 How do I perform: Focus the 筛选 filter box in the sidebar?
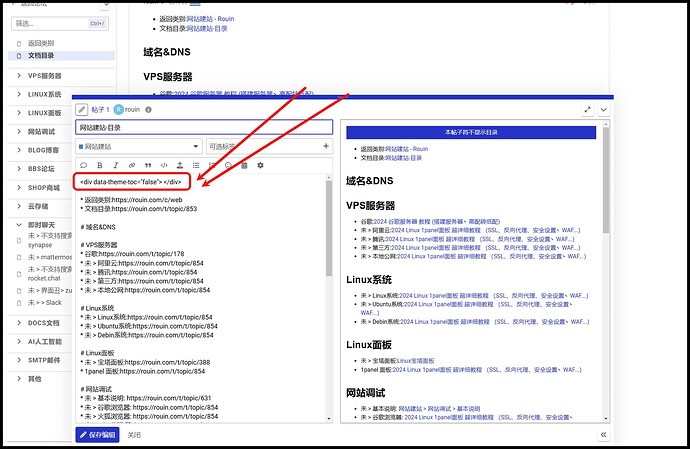[60, 23]
